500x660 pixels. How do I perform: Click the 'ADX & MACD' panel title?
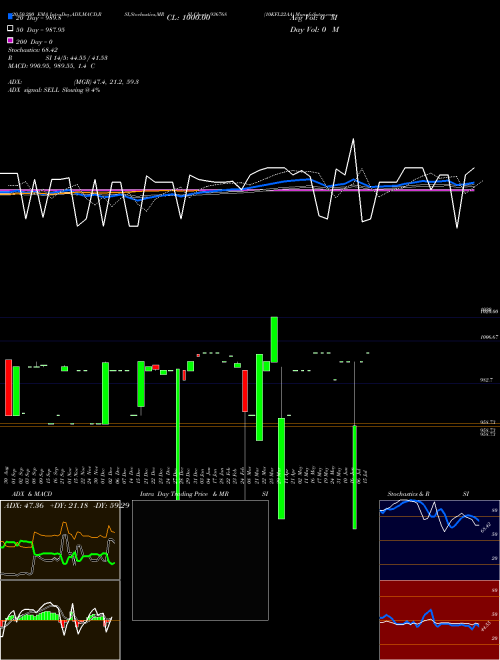pos(32,494)
